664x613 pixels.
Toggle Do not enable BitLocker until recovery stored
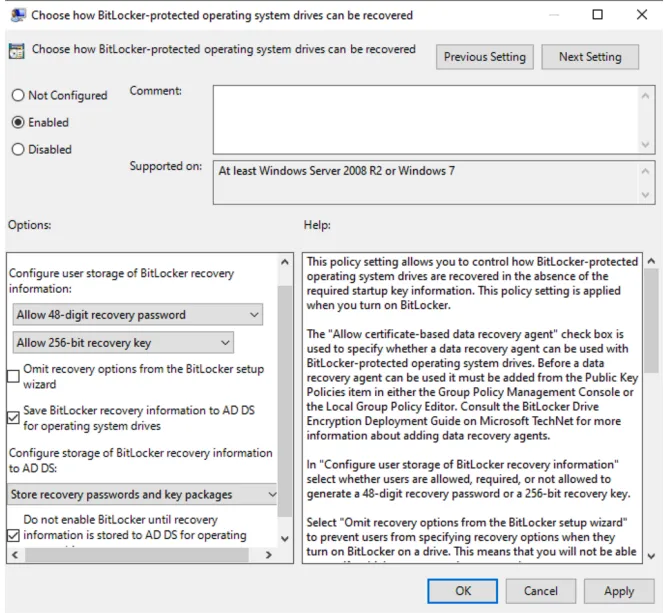(14, 536)
